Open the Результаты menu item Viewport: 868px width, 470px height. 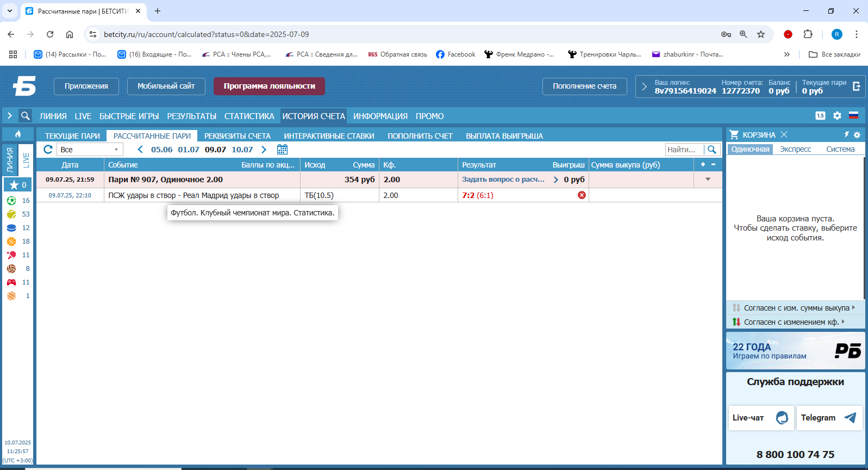coord(191,116)
